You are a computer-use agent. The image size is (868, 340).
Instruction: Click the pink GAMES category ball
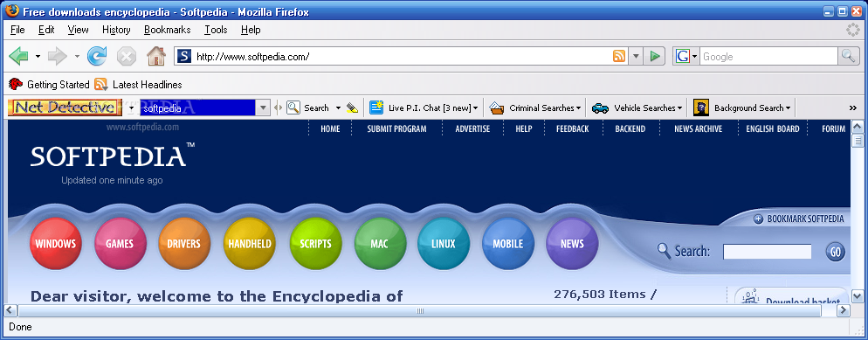(121, 244)
